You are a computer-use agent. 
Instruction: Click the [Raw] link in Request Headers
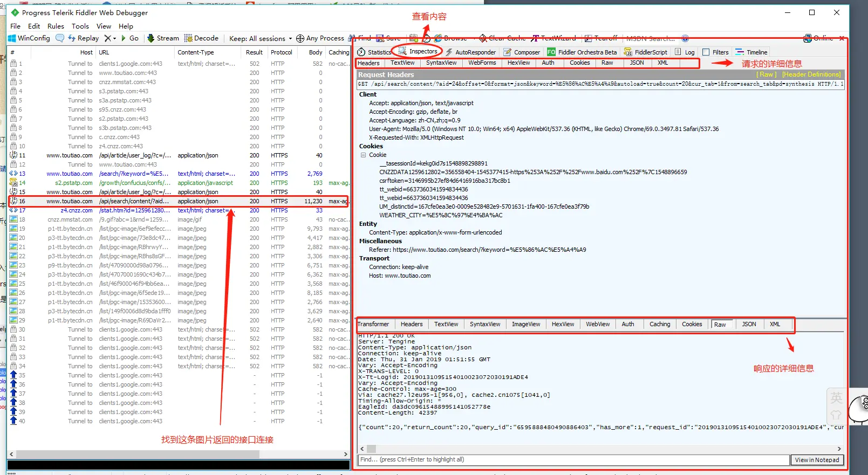[x=767, y=74]
